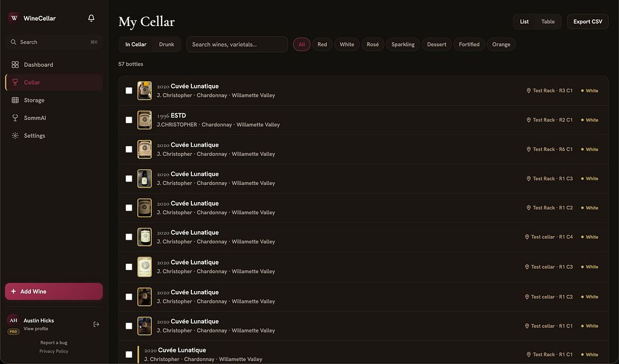Click the Settings gear icon

[x=15, y=136]
